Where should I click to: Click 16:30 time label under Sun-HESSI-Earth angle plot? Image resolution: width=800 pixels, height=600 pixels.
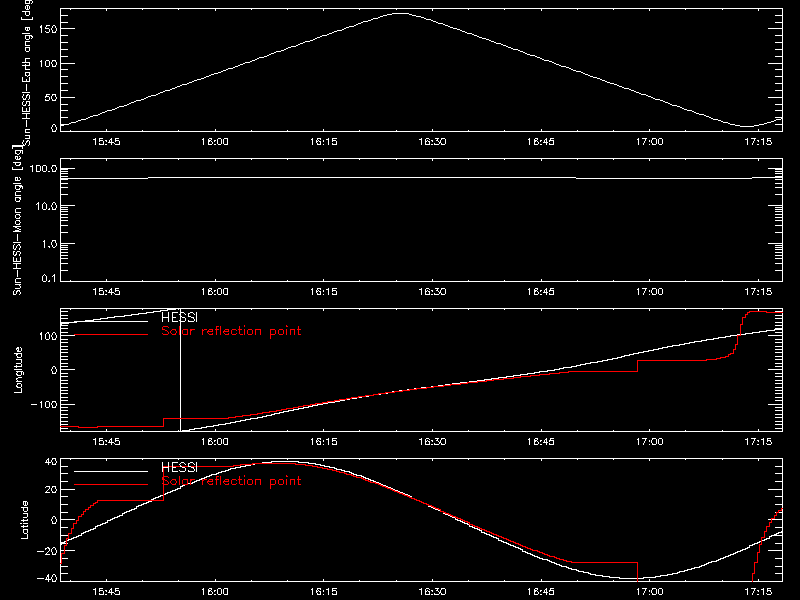click(432, 142)
